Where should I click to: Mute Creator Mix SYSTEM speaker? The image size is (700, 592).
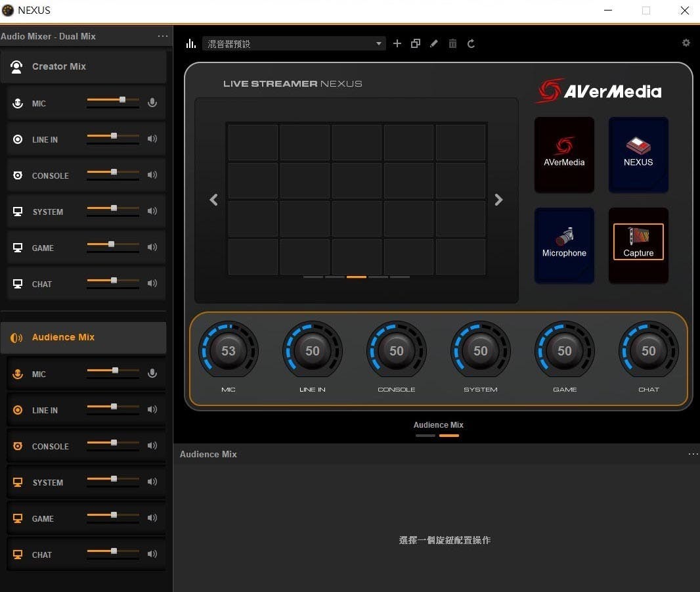pos(152,211)
